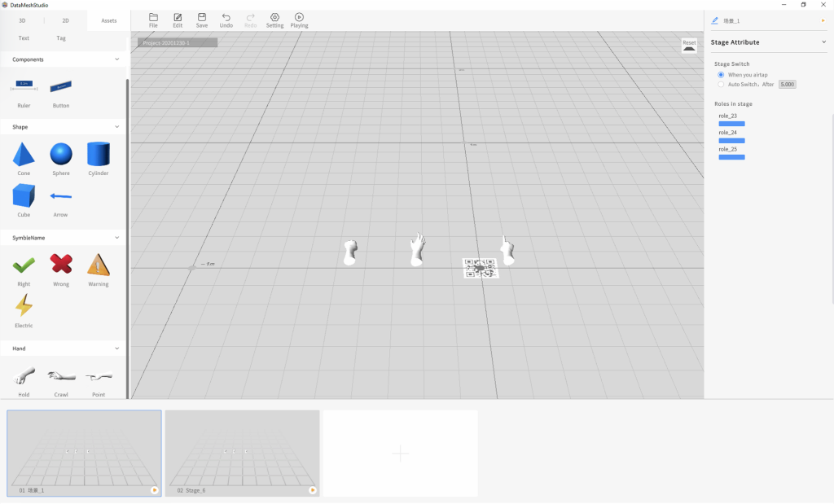Switch to the 2D tab
This screenshot has width=834, height=504.
65,20
